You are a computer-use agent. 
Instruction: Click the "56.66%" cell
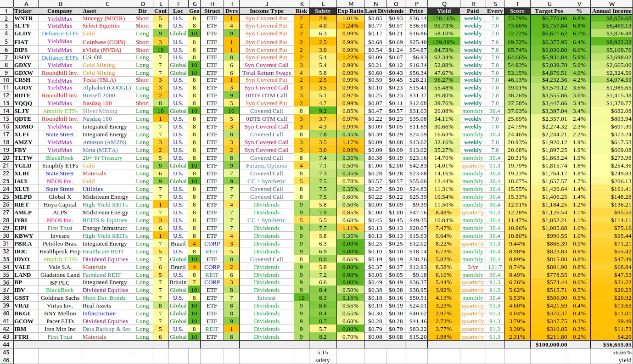tap(612, 353)
